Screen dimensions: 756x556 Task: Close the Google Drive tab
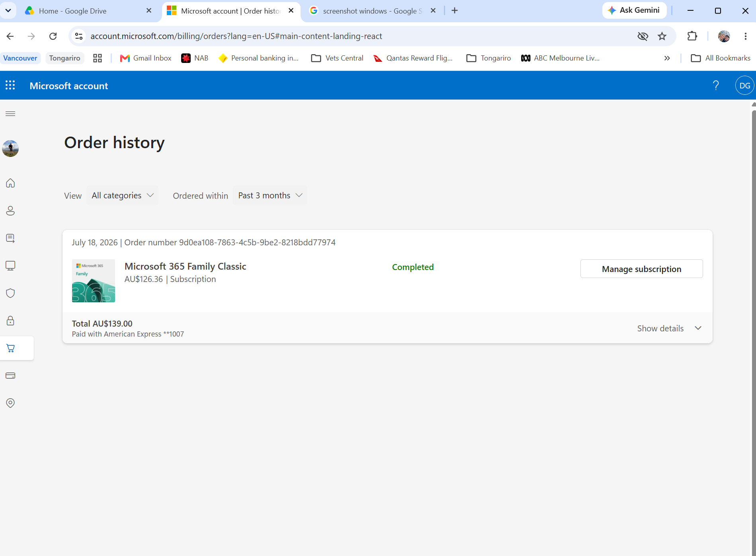tap(149, 11)
